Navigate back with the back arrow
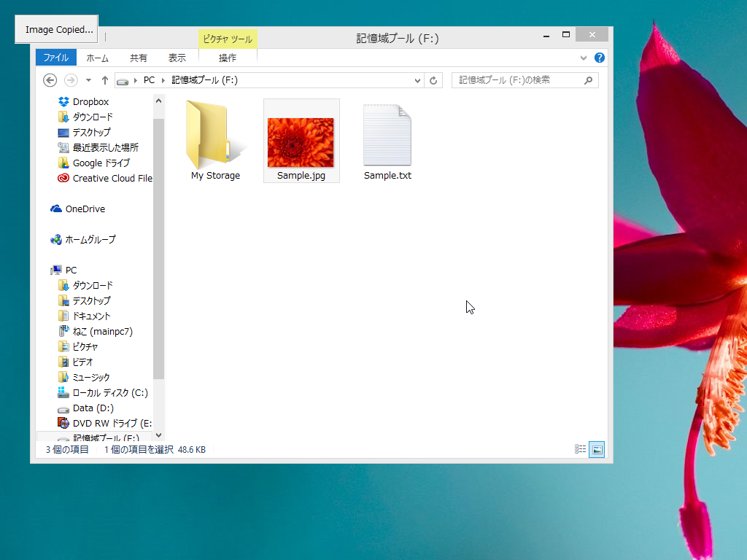The width and height of the screenshot is (747, 560). click(x=50, y=80)
